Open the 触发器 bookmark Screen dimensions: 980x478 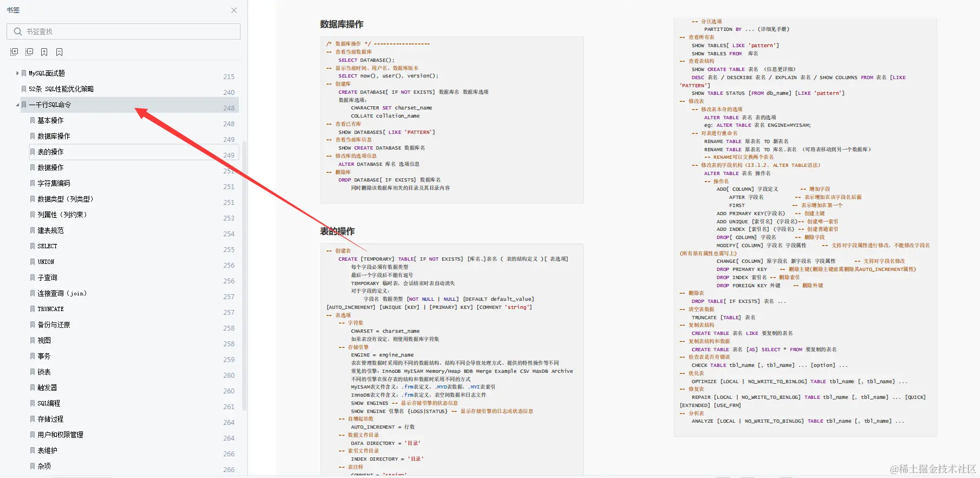click(x=47, y=387)
